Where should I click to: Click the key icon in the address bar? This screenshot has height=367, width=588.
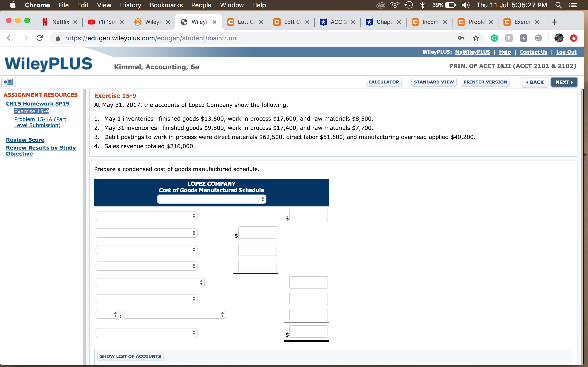(x=461, y=38)
